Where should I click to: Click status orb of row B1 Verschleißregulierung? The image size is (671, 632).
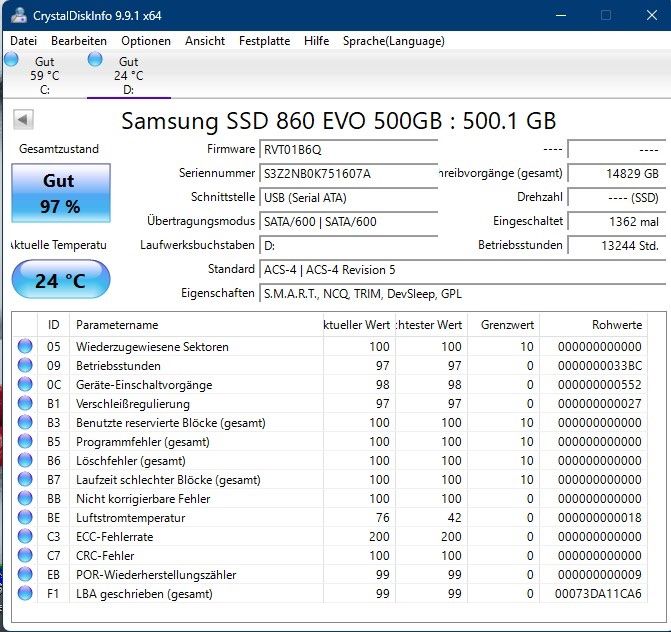pos(25,403)
